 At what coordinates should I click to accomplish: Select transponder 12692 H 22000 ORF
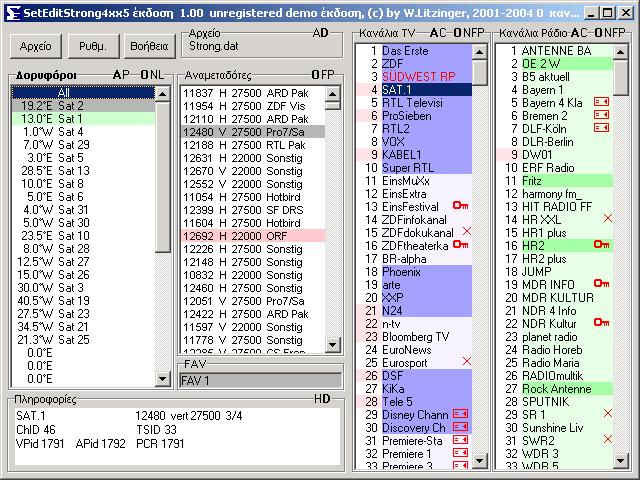pyautogui.click(x=253, y=236)
